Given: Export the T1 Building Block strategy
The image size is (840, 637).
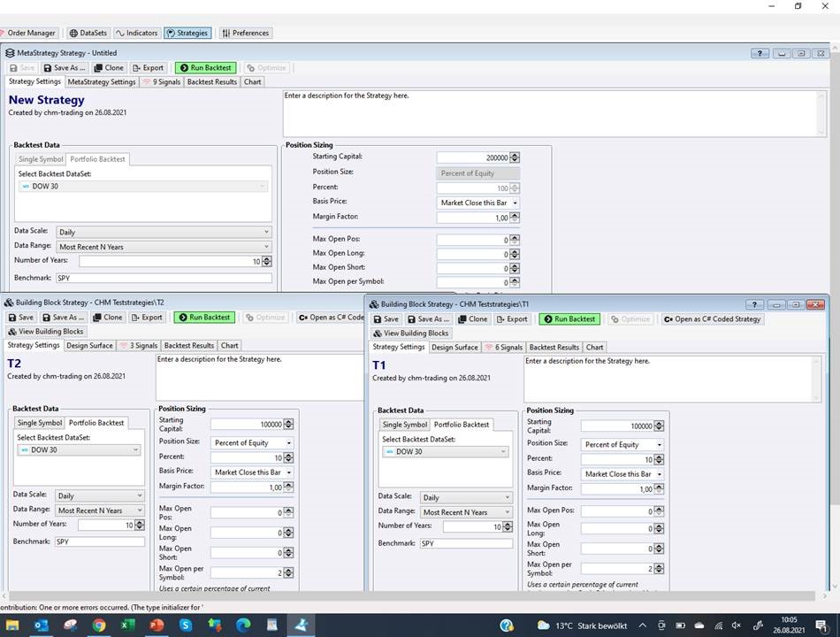Looking at the screenshot, I should [x=512, y=319].
